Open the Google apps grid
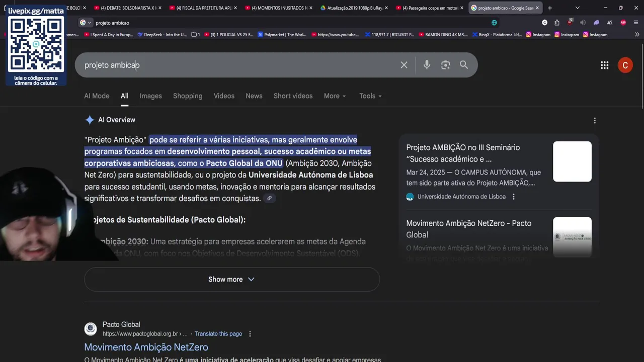Image resolution: width=644 pixels, height=362 pixels. [x=605, y=65]
